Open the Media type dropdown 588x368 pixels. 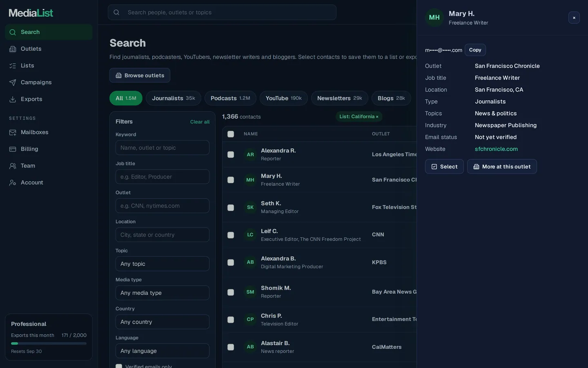tap(163, 293)
